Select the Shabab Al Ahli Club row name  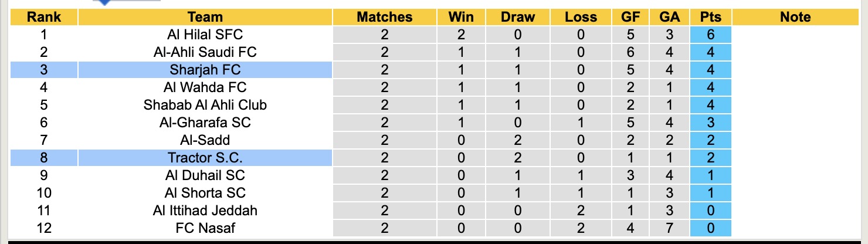point(205,105)
